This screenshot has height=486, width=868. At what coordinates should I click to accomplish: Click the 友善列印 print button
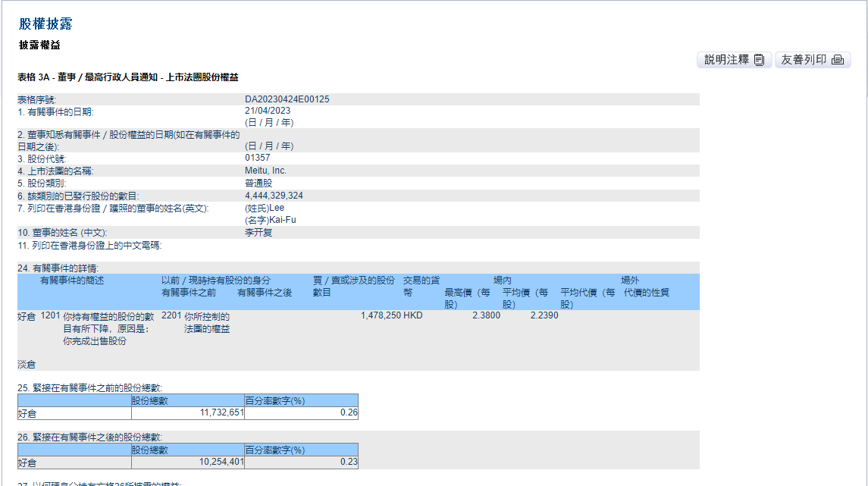813,60
